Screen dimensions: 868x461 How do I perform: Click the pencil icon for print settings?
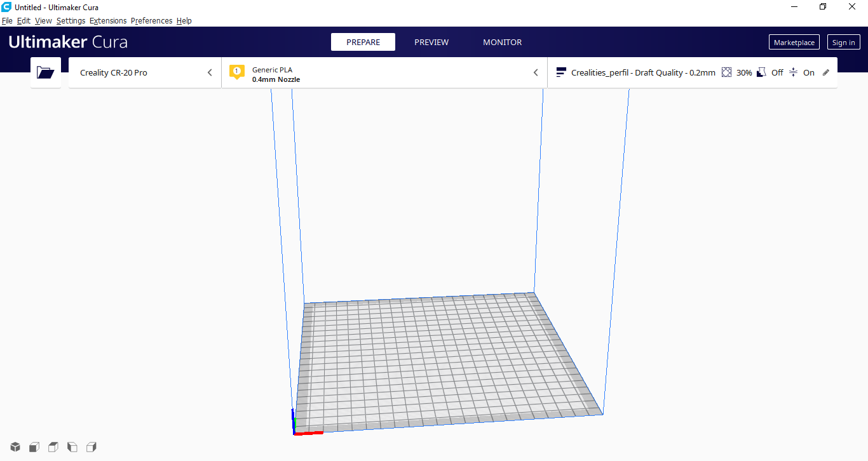pos(826,72)
